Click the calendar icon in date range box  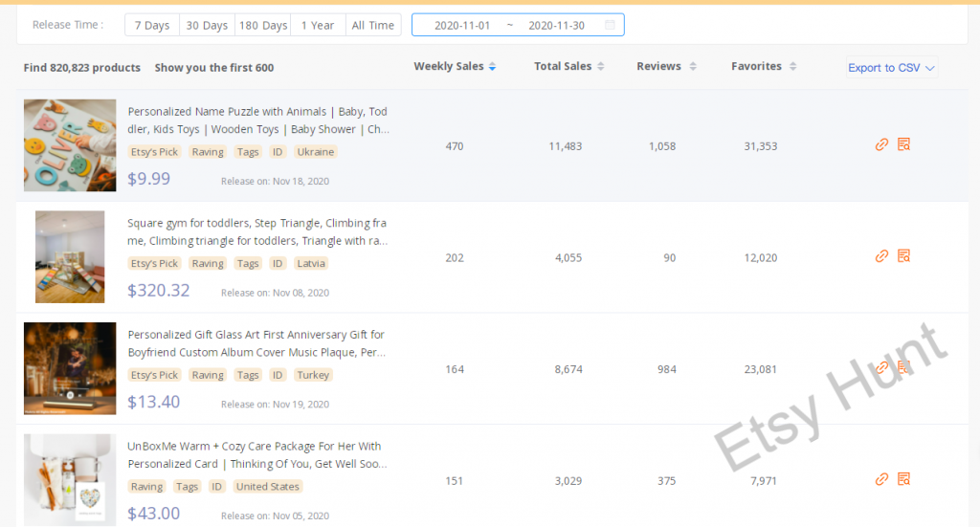click(x=610, y=25)
